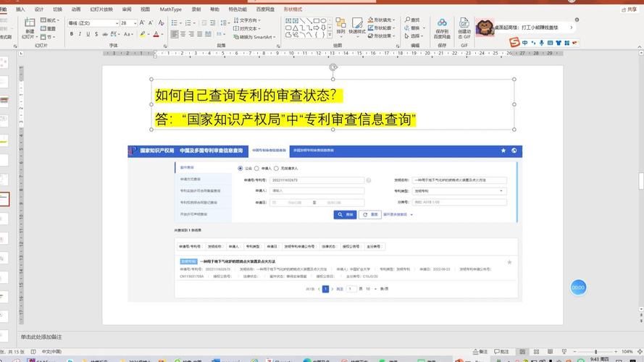
Task: Open Select (选择) dropdown in editing group
Action: [x=415, y=35]
